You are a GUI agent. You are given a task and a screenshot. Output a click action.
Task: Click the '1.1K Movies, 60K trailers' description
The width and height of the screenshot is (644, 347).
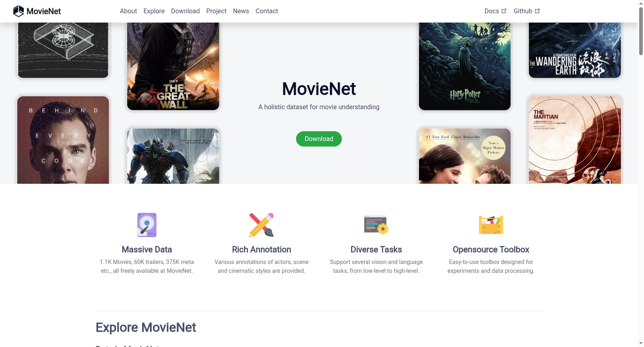(147, 266)
